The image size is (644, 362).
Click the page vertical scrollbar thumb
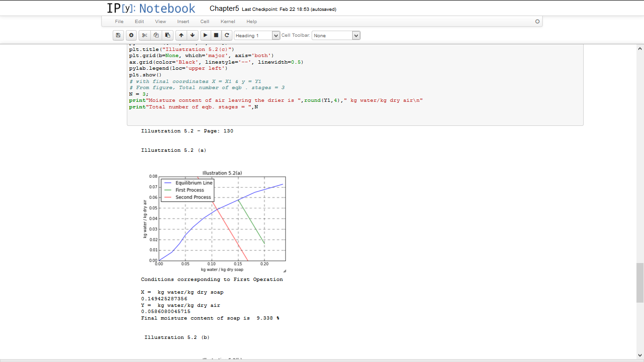point(640,282)
